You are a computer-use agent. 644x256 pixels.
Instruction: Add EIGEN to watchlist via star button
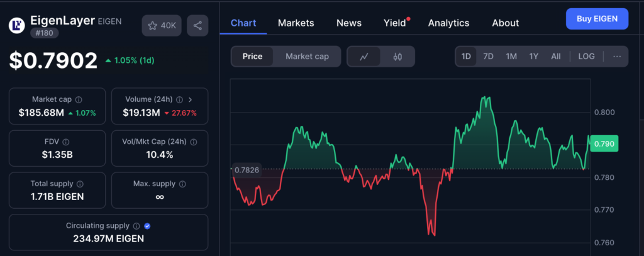click(x=162, y=26)
